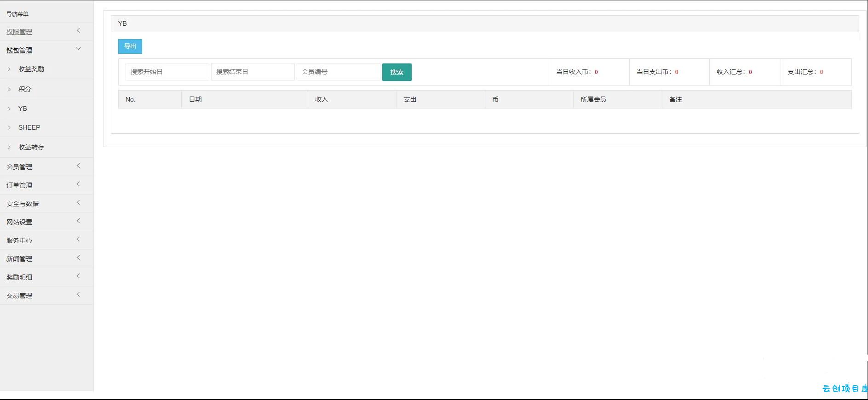The width and height of the screenshot is (868, 400).
Task: Select YB submenu item
Action: tap(23, 109)
